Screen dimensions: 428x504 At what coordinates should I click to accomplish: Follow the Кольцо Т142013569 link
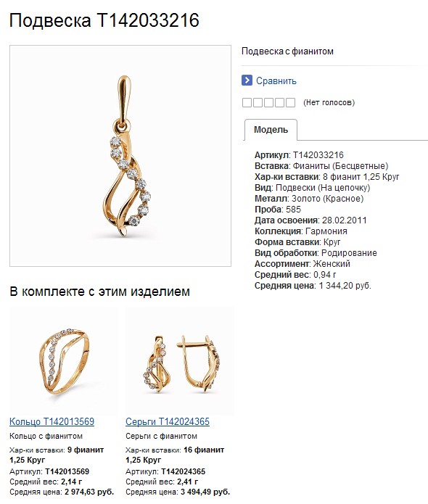(52, 421)
